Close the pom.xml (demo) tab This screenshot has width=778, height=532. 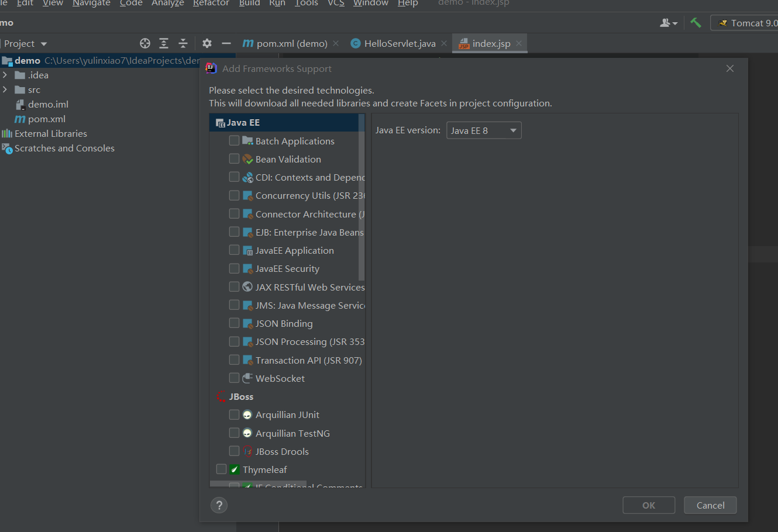(x=336, y=43)
